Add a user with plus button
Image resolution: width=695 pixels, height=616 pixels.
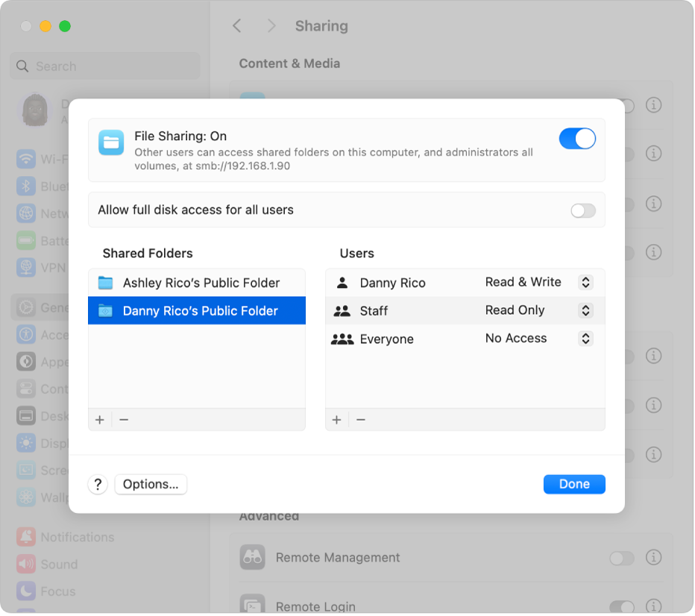(x=337, y=420)
